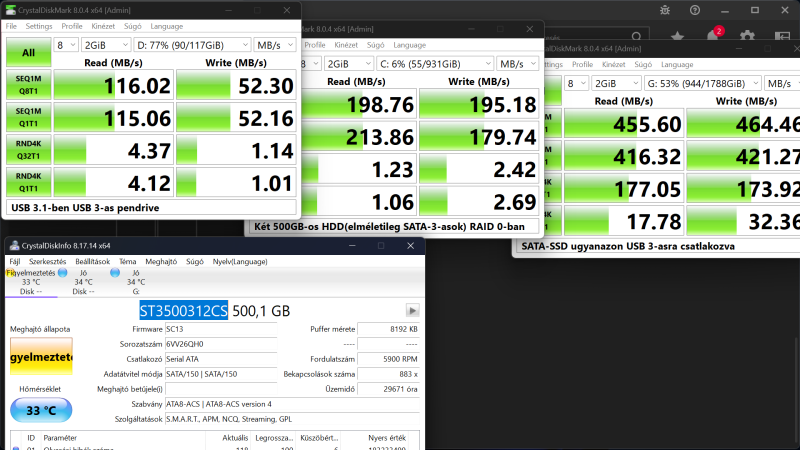Open drive dropdown G: 53% (944/1788GiB)
Image resolution: width=800 pixels, height=450 pixels.
[703, 83]
